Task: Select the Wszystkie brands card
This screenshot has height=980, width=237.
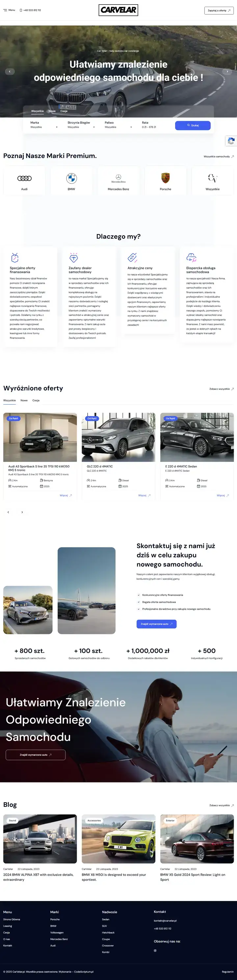Action: click(x=213, y=181)
